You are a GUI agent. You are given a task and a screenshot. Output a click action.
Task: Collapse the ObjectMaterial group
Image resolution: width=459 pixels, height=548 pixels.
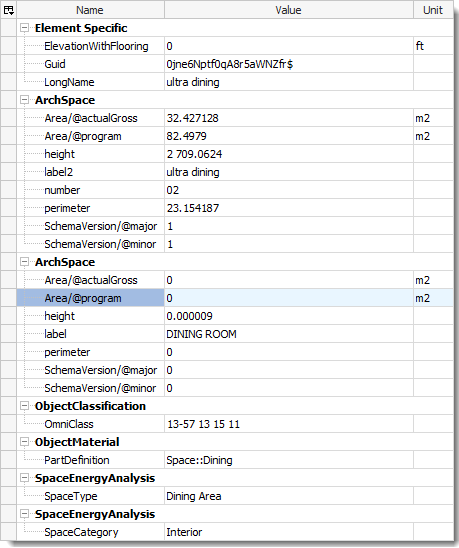24,442
